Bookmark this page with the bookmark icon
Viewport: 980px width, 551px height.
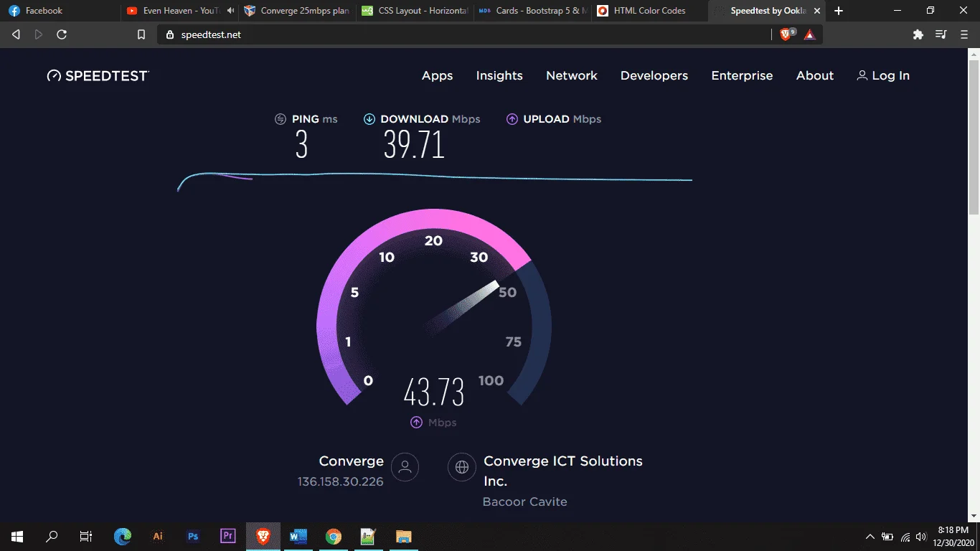141,34
